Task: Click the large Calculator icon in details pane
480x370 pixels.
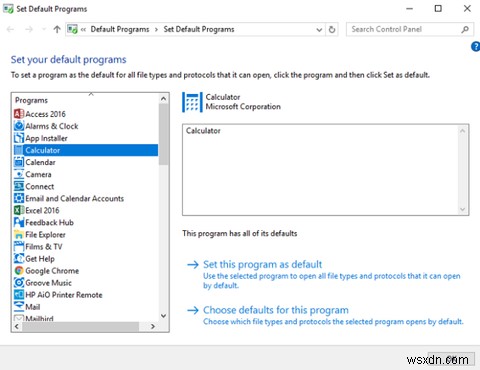Action: coord(192,102)
